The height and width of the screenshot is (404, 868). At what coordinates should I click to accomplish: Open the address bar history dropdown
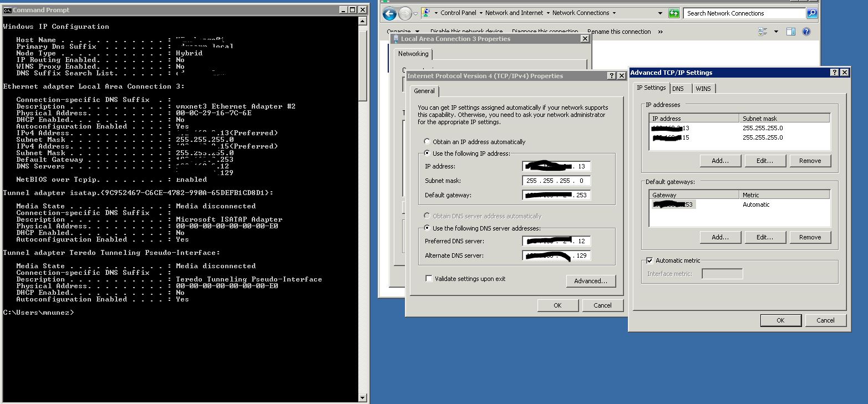(x=661, y=13)
